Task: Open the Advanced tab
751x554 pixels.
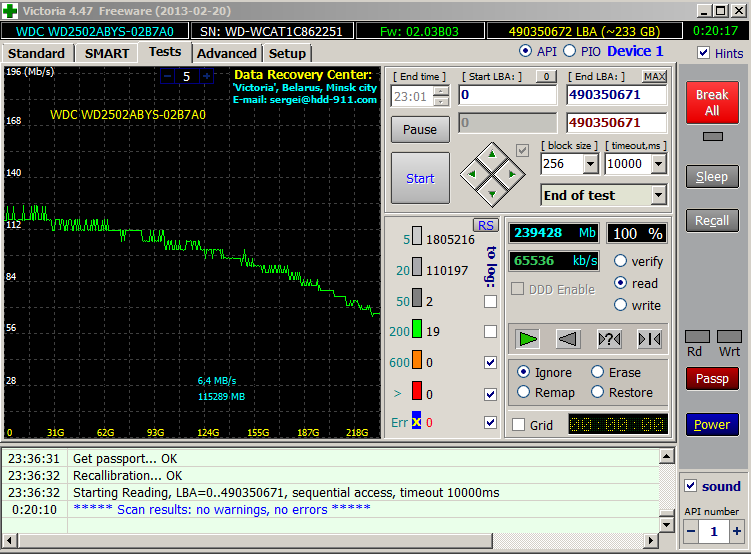Action: point(227,53)
